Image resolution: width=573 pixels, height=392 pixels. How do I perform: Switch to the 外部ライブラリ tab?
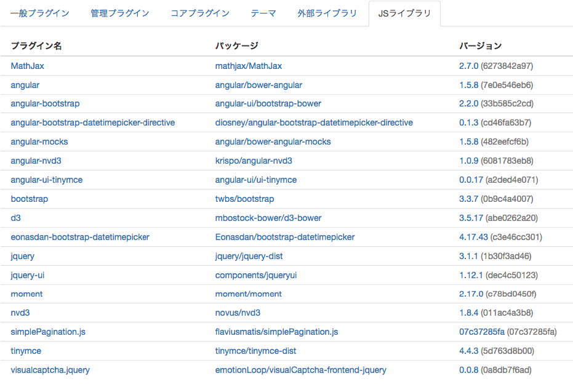pos(327,14)
